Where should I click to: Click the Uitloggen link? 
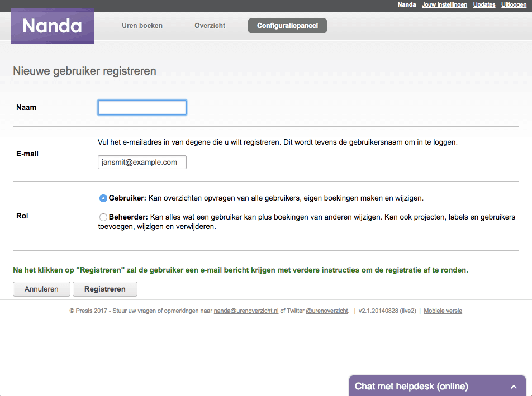514,4
